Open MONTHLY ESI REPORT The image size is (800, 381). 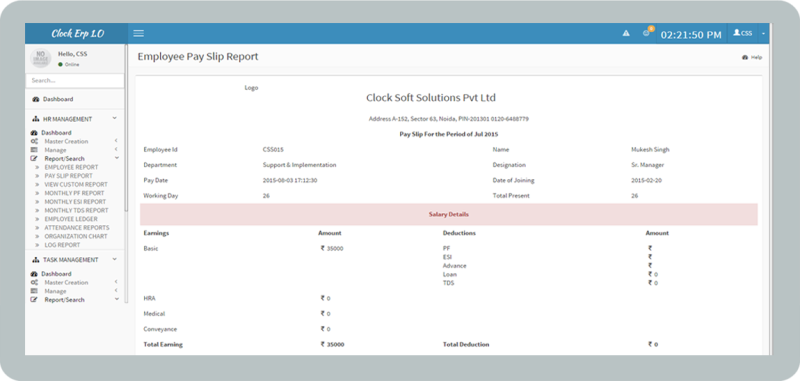click(x=75, y=202)
